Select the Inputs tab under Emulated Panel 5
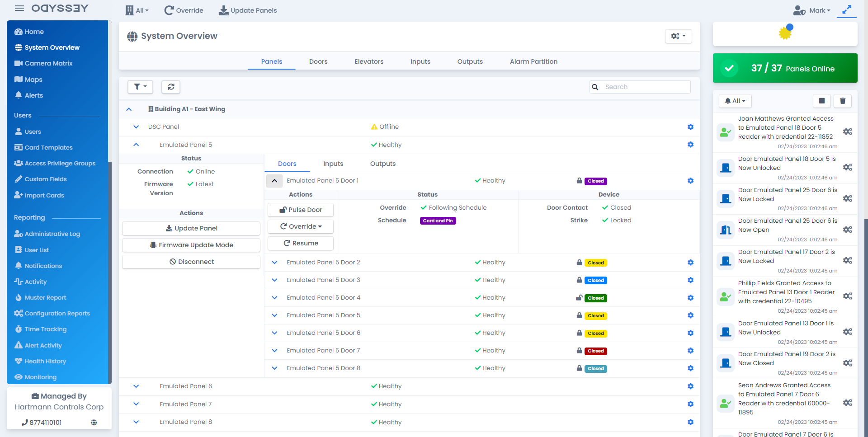This screenshot has height=437, width=868. (333, 164)
